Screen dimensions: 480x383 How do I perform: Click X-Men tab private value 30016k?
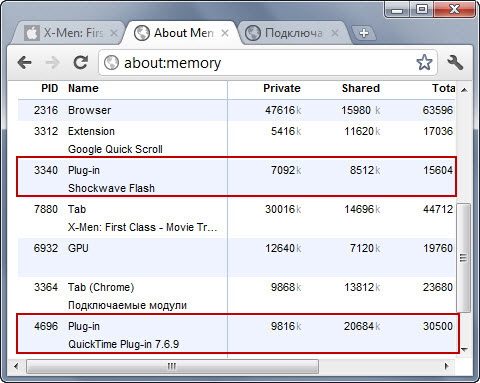[283, 209]
